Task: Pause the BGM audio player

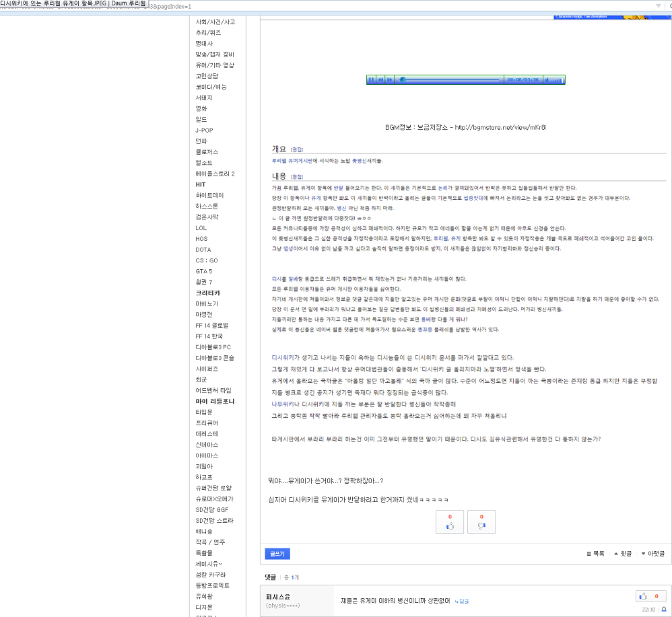Action: click(x=371, y=80)
